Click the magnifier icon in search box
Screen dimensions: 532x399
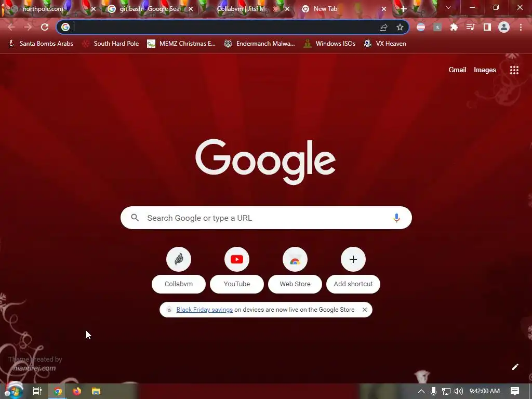[x=135, y=218]
